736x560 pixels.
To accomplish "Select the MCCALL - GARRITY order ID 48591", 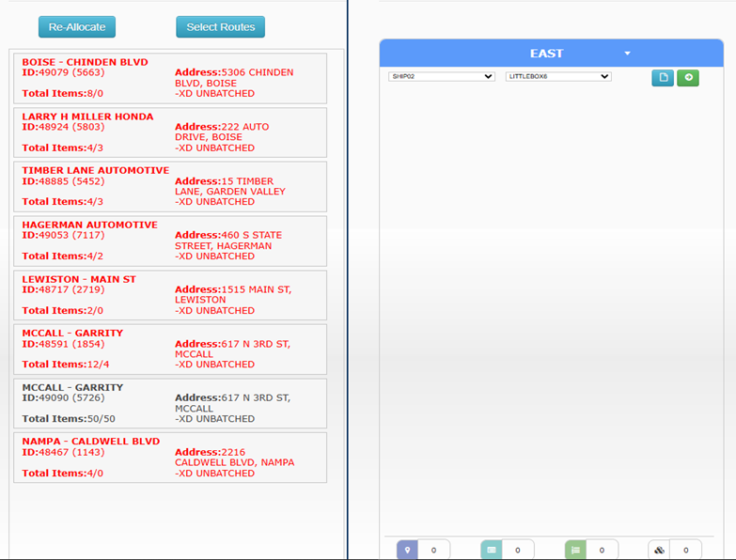I will click(170, 349).
